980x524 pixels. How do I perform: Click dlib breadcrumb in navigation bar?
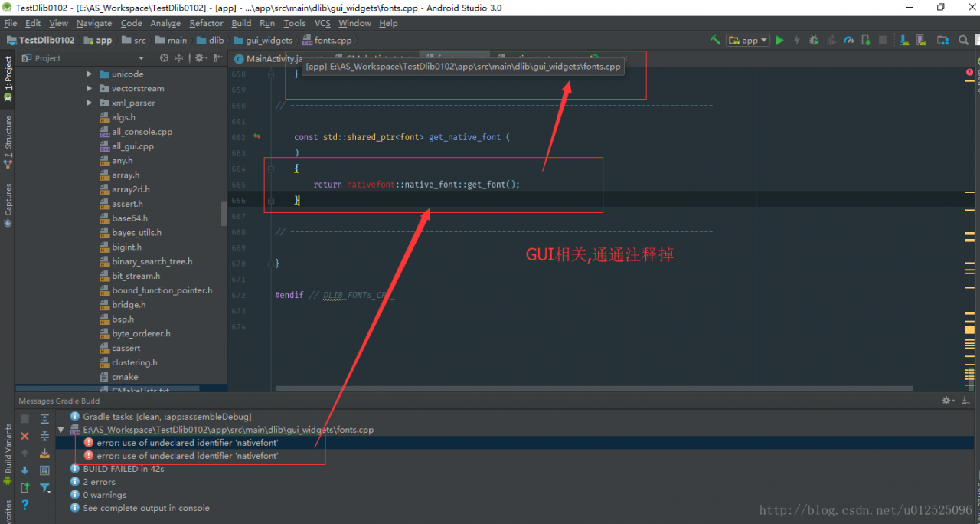pos(211,40)
